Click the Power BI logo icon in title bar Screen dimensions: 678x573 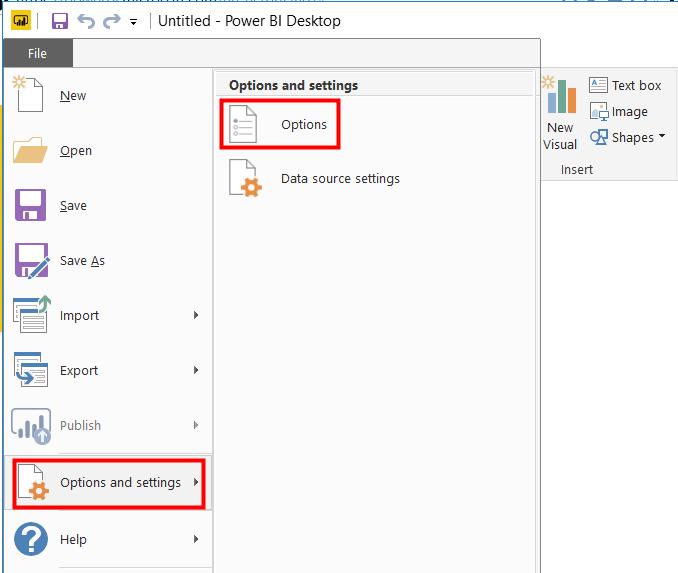(21, 21)
